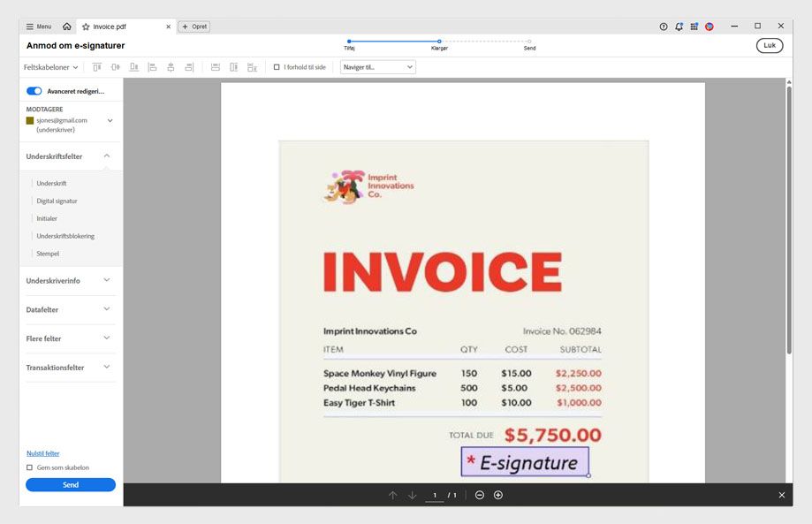Click the MODTAGERE heading

pyautogui.click(x=44, y=110)
